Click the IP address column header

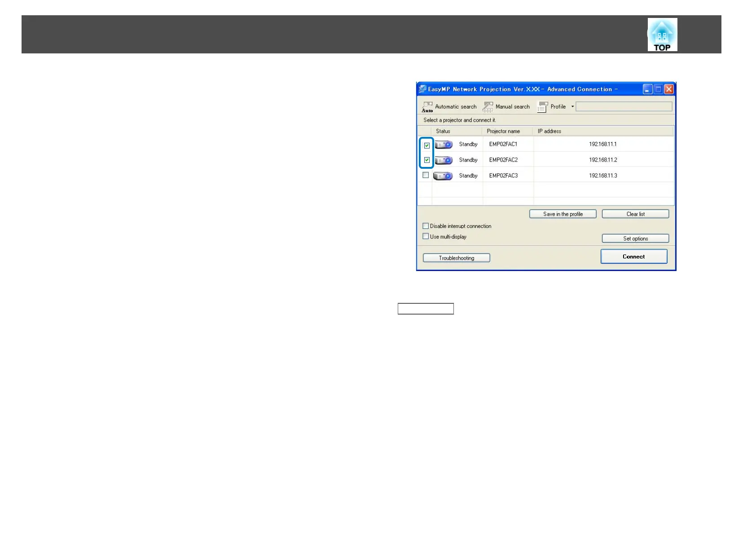tap(604, 131)
